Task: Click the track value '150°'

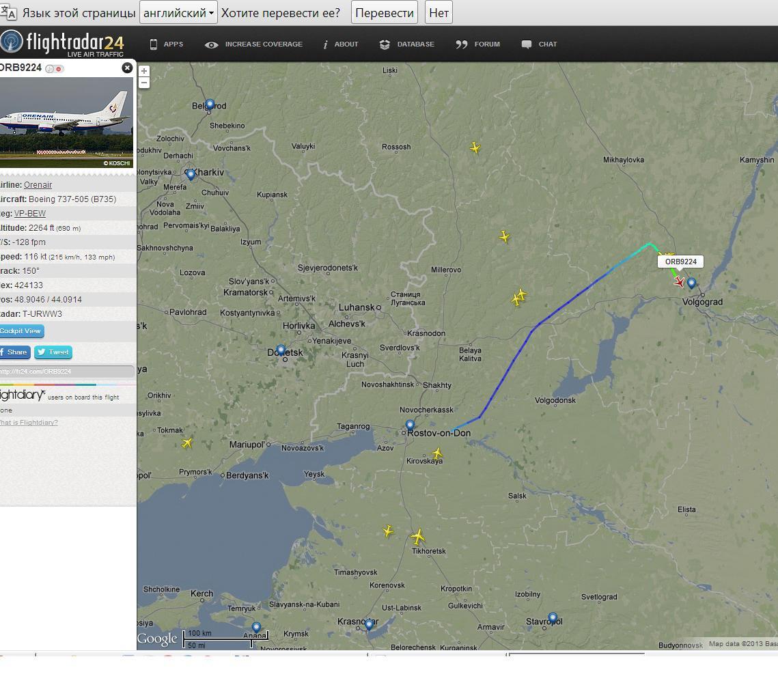Action: (31, 271)
